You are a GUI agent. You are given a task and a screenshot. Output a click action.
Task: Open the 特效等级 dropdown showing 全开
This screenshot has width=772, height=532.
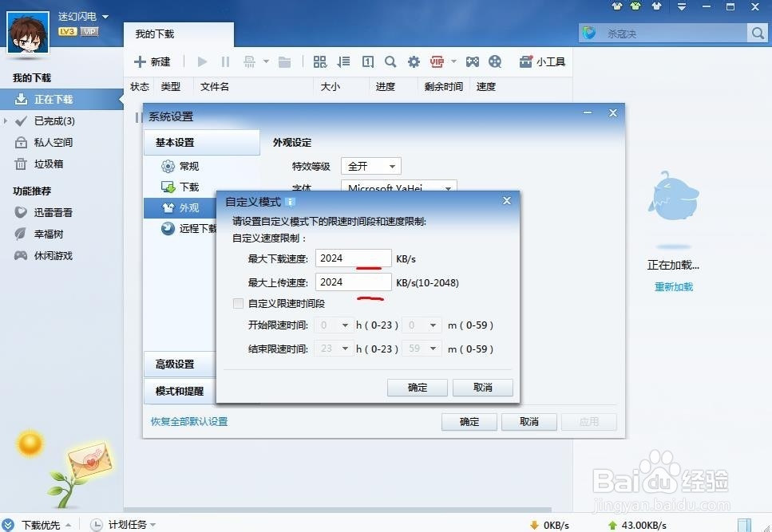pyautogui.click(x=370, y=165)
